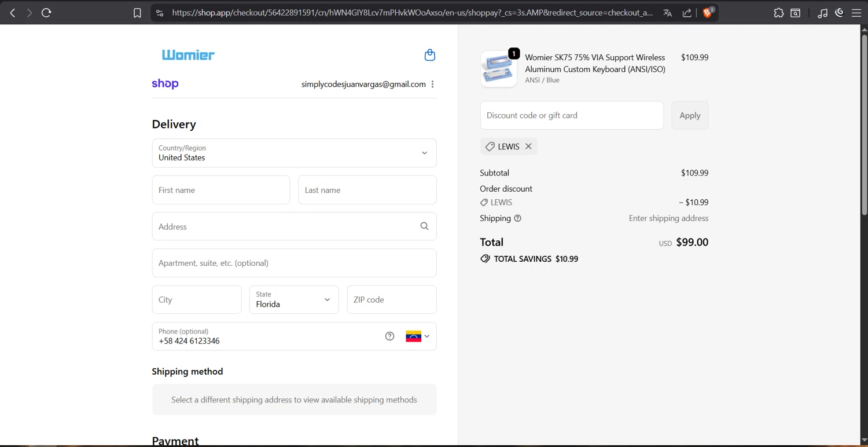Reload the checkout page

pos(46,13)
